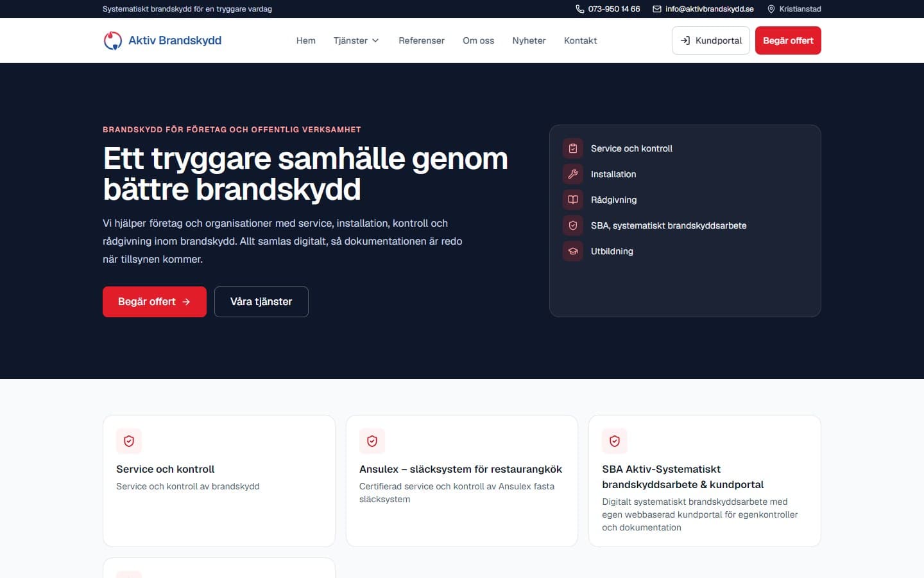Click the shield icon beside SBA, systematiskt brandskyddsarbete
Viewport: 924px width, 578px height.
point(573,225)
